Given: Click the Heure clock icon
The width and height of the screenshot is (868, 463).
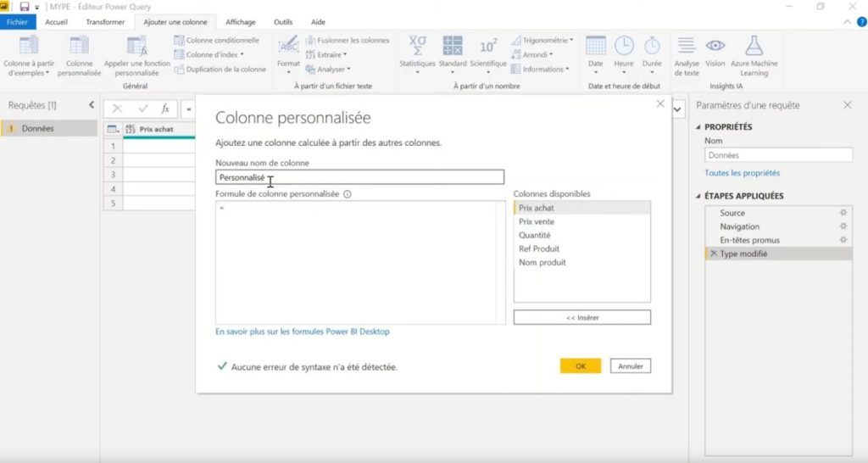Looking at the screenshot, I should click(x=624, y=46).
